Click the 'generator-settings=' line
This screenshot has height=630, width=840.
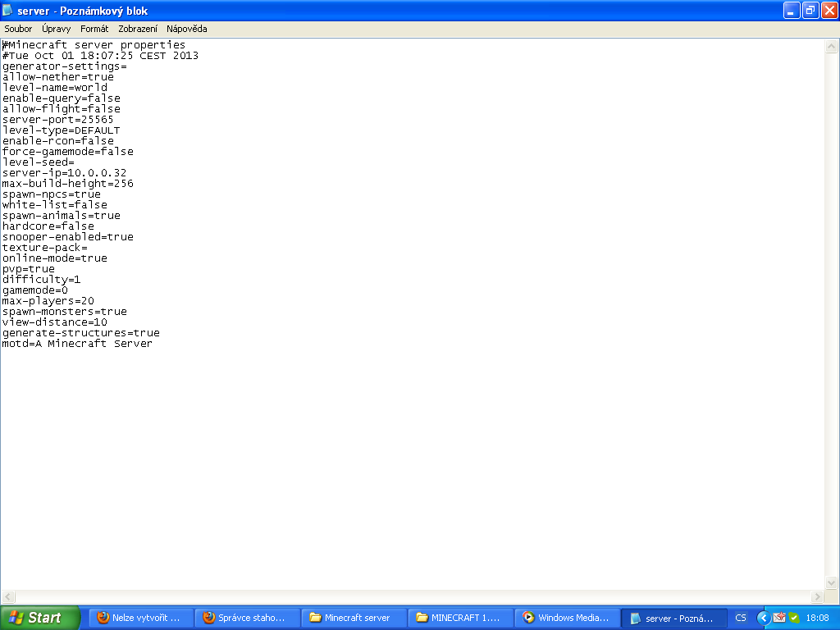coord(64,66)
